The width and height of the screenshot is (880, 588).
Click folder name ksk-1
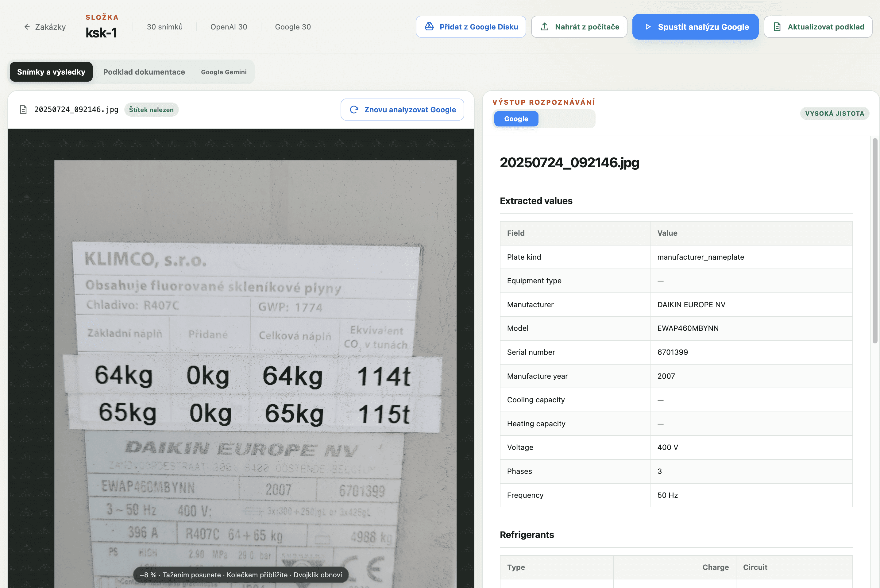[101, 33]
